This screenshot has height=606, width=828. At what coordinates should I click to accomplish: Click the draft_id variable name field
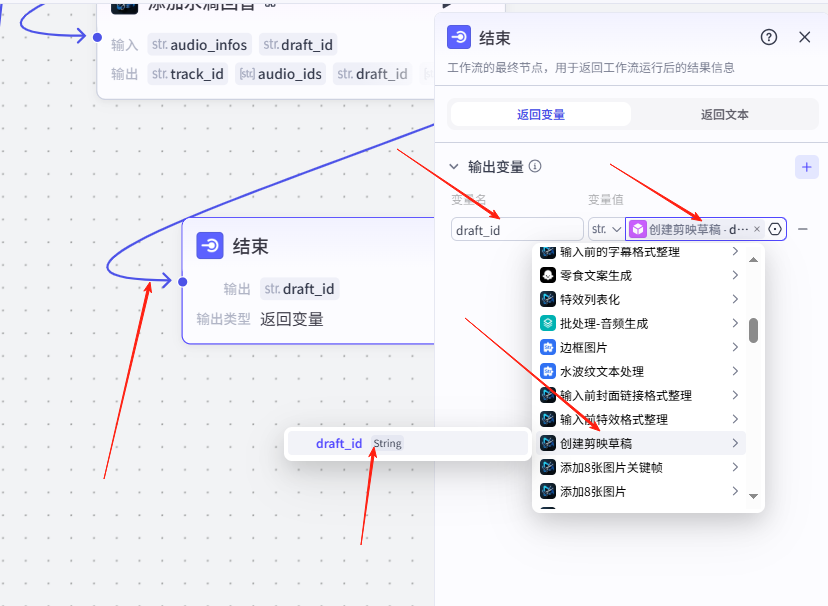[x=517, y=229]
